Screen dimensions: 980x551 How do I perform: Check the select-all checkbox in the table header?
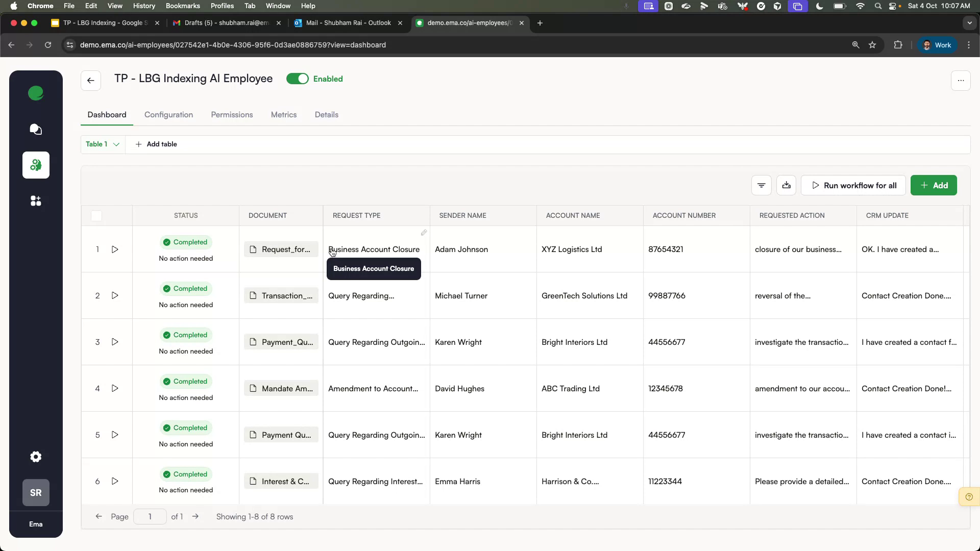coord(96,216)
